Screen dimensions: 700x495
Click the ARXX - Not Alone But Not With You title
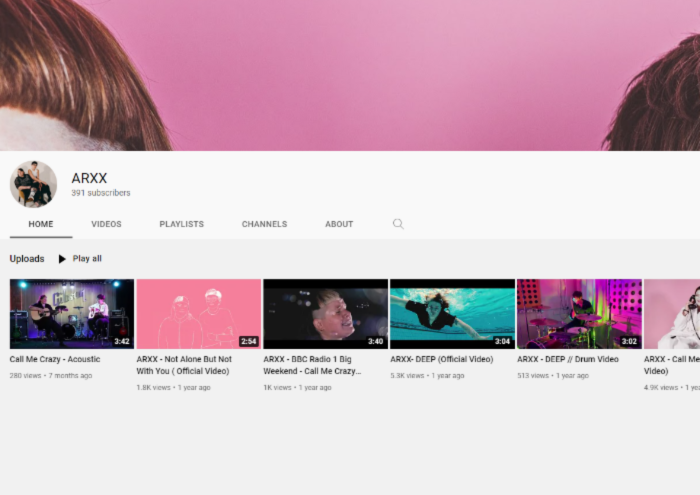[184, 365]
